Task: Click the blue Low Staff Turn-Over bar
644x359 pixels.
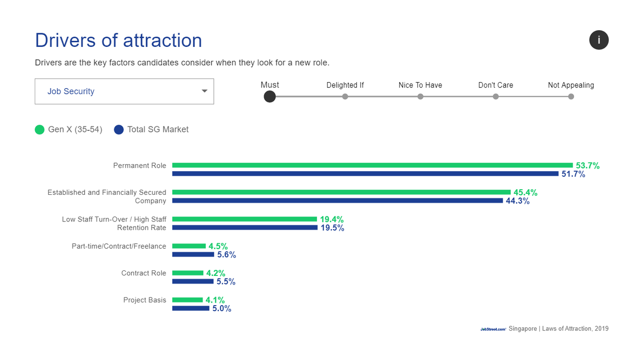Action: 245,228
